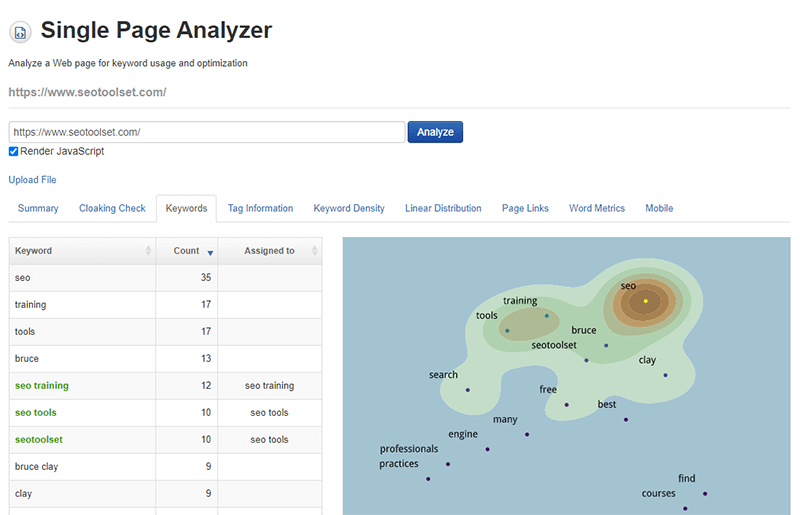Click the Assigned to header label
The height and width of the screenshot is (515, 800).
tap(269, 251)
